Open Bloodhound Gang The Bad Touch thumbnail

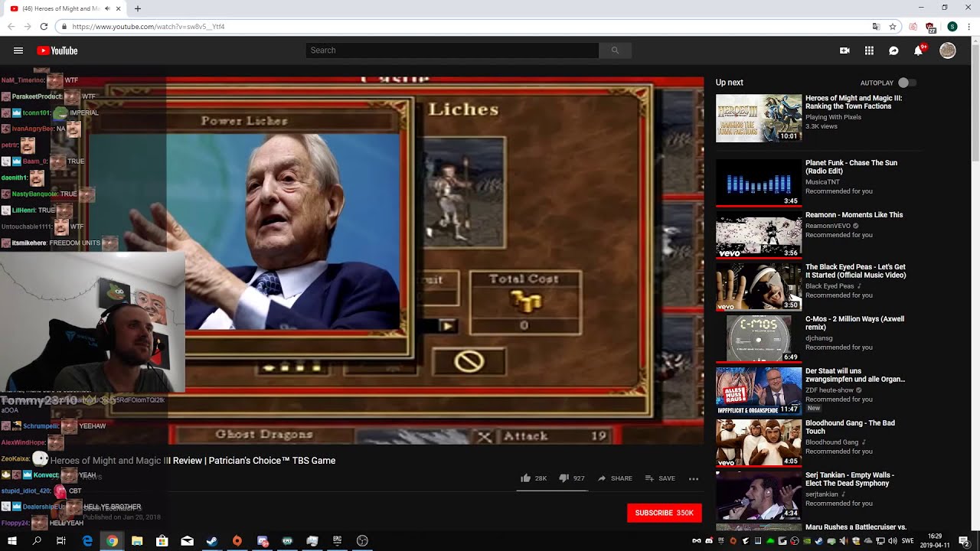pos(759,442)
